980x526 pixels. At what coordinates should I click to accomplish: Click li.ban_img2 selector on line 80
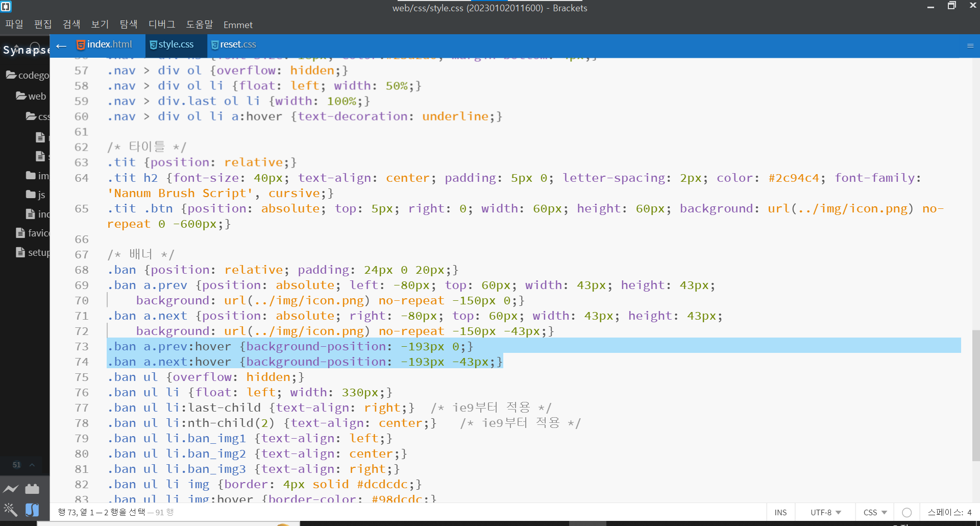tap(206, 454)
